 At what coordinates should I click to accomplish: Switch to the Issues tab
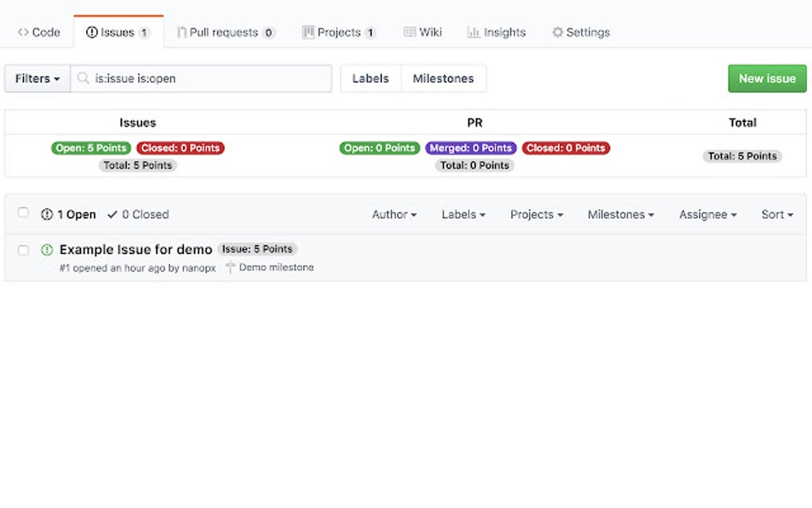[x=118, y=32]
